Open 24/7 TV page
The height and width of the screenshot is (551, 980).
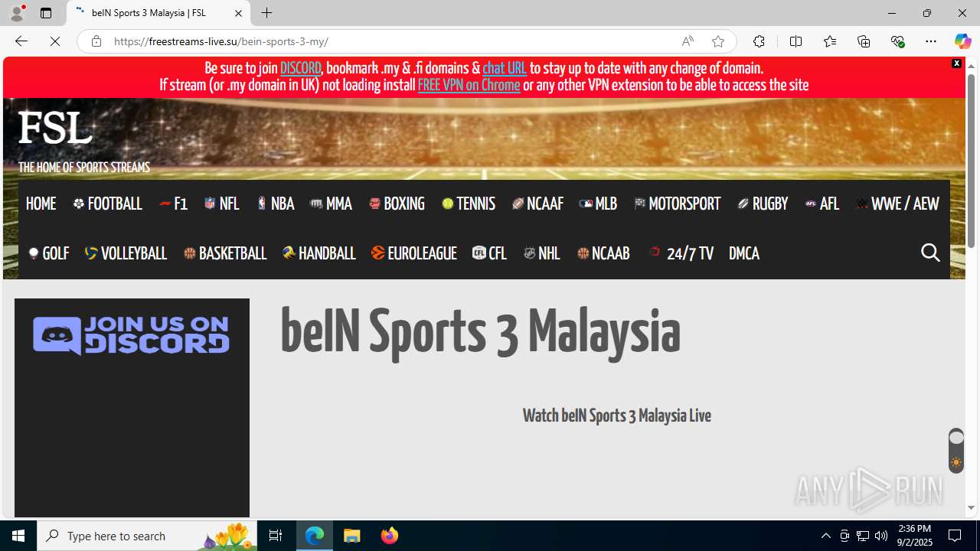pyautogui.click(x=681, y=253)
